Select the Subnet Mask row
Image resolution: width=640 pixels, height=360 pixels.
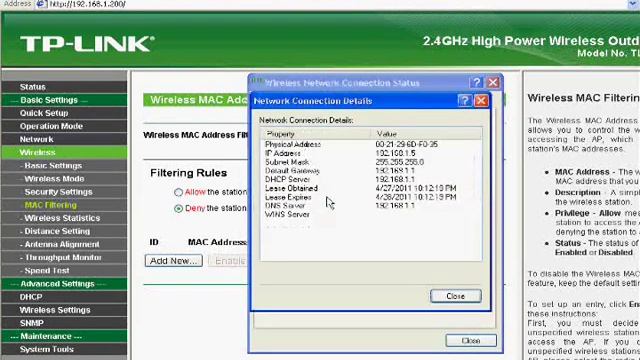371,162
